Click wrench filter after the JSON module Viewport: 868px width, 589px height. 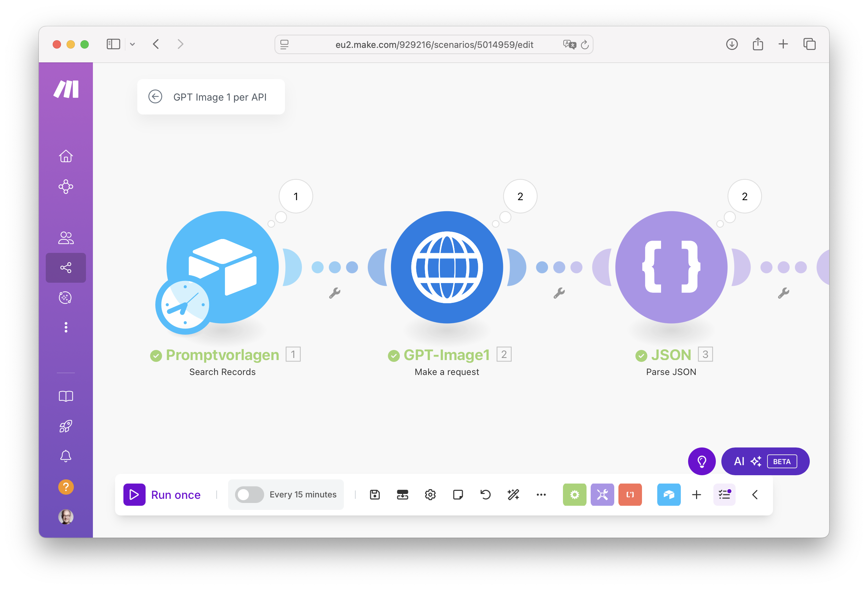tap(783, 293)
